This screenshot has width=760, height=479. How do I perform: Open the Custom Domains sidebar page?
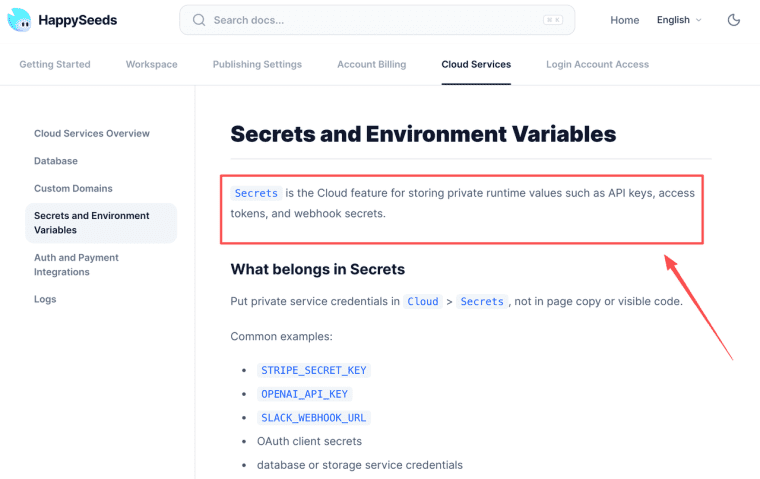[73, 188]
